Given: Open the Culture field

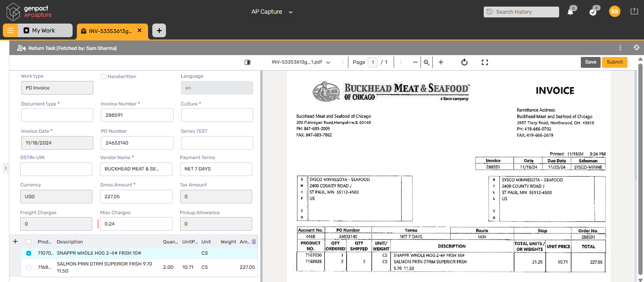Looking at the screenshot, I should pyautogui.click(x=217, y=115).
